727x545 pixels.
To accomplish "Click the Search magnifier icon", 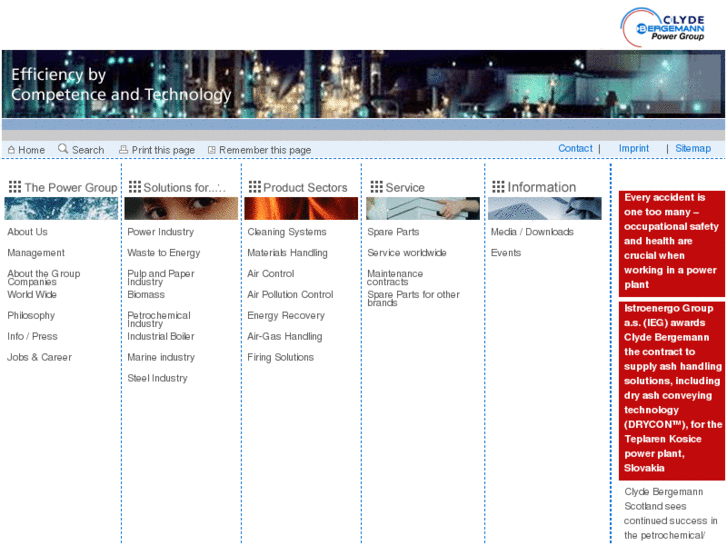I will pos(63,149).
